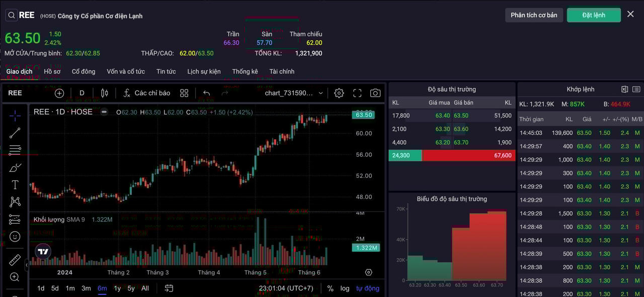
Task: Open the candlestick chart type menu
Action: click(x=105, y=93)
